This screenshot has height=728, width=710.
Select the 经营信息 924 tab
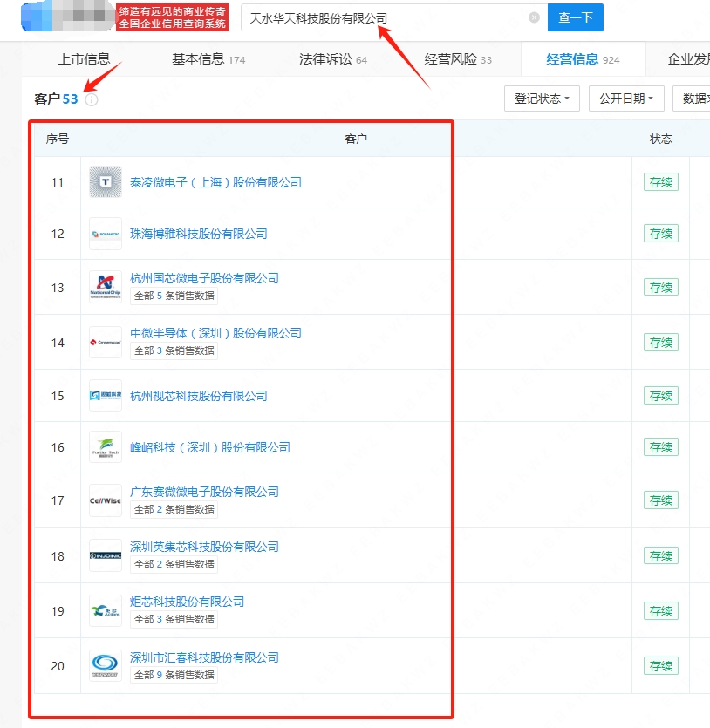pyautogui.click(x=583, y=59)
